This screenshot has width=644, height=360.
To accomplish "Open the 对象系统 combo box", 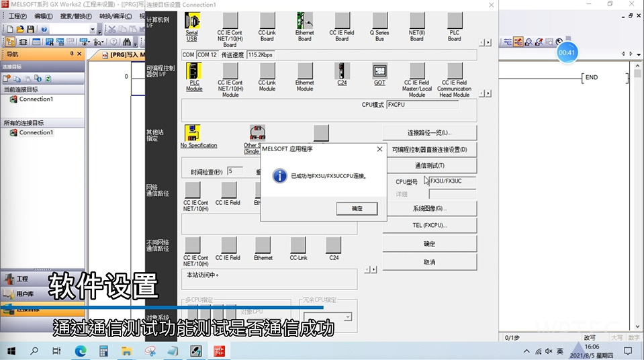I will pyautogui.click(x=327, y=317).
